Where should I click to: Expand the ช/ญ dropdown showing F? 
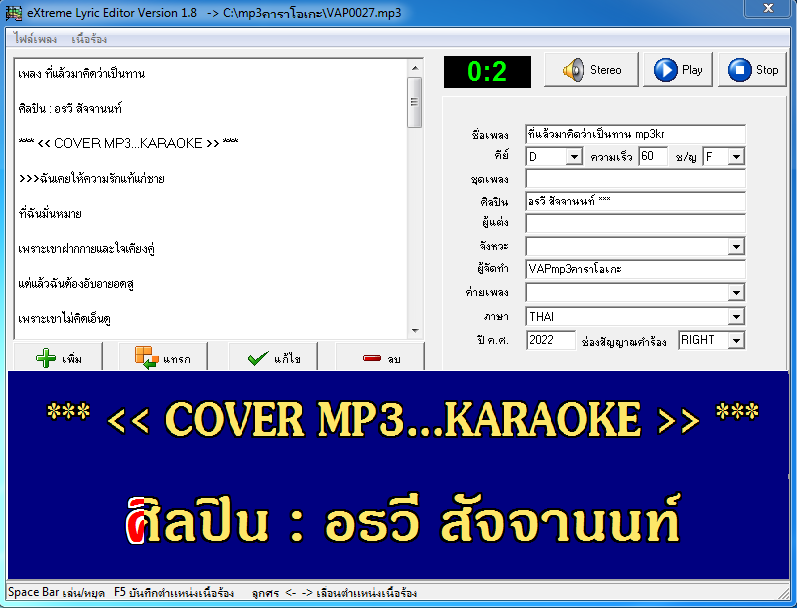click(x=736, y=156)
